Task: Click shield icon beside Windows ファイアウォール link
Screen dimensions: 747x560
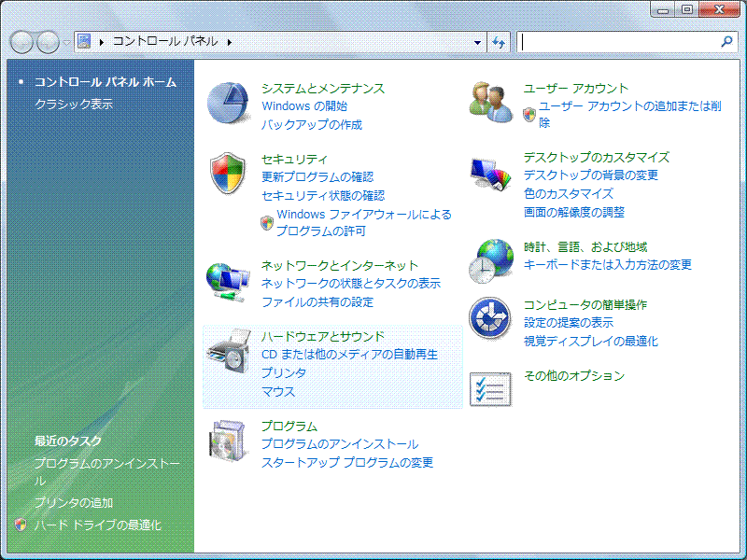Action: click(x=267, y=222)
